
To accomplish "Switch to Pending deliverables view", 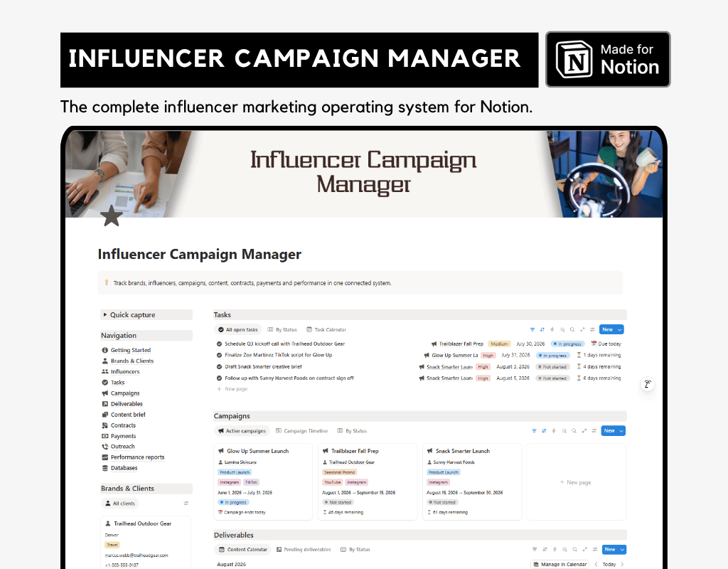I will [304, 550].
